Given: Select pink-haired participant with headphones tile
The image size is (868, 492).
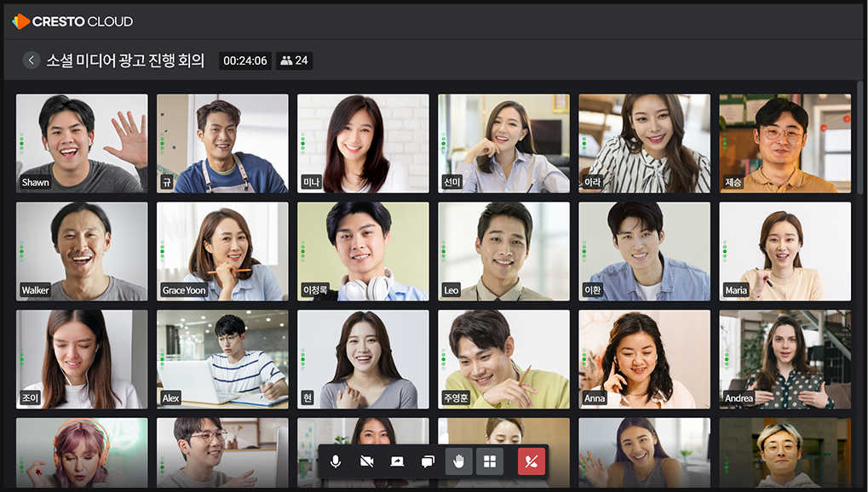Looking at the screenshot, I should pos(82,453).
